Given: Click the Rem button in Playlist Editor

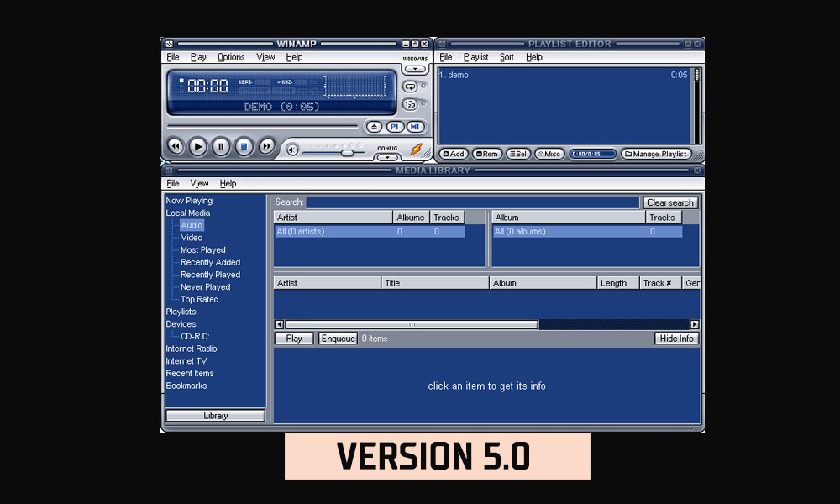Looking at the screenshot, I should point(487,155).
